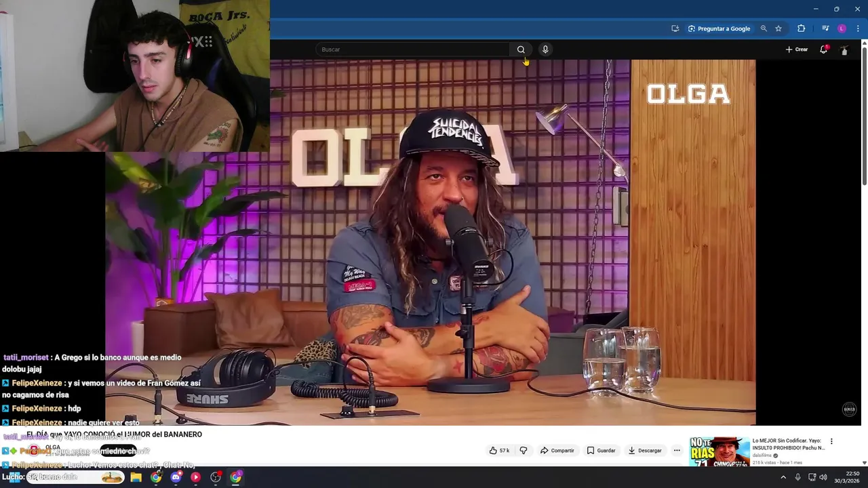Viewport: 868px width, 488px height.
Task: Open the Crear upload menu
Action: click(797, 49)
